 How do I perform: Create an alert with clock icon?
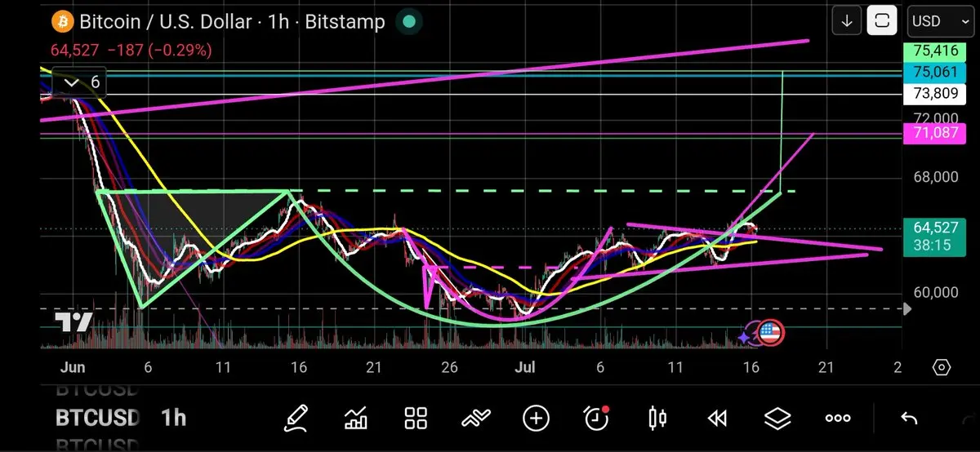coord(596,419)
